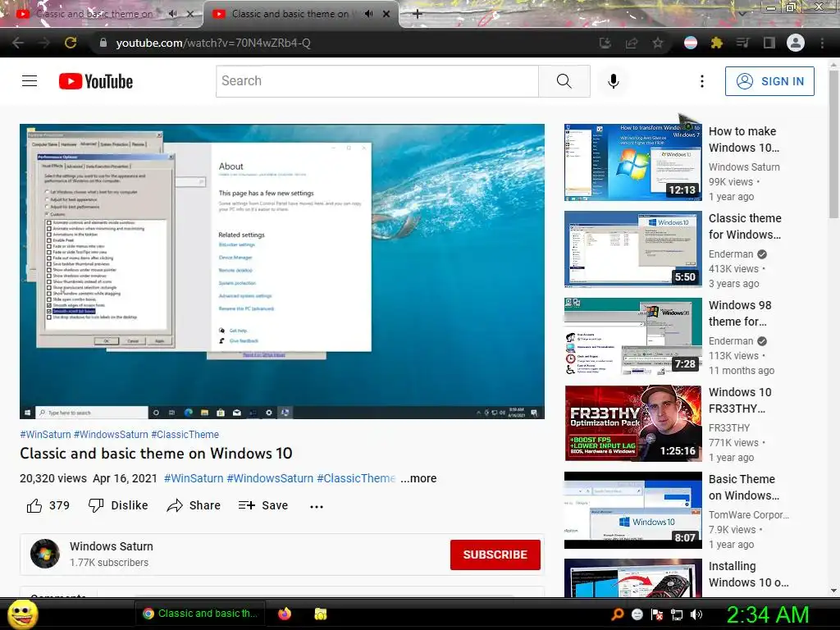The width and height of the screenshot is (840, 630).
Task: Open FR33THY Optimization Pack thumbnail
Action: [x=632, y=423]
